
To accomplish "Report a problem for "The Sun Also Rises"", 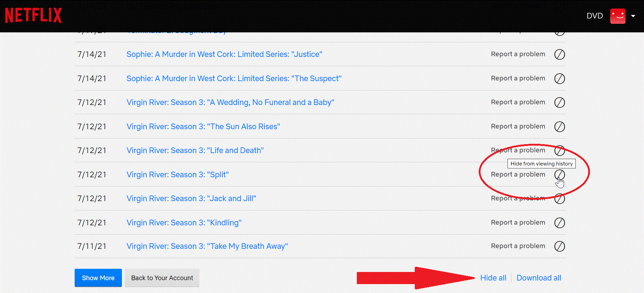I will [x=518, y=126].
